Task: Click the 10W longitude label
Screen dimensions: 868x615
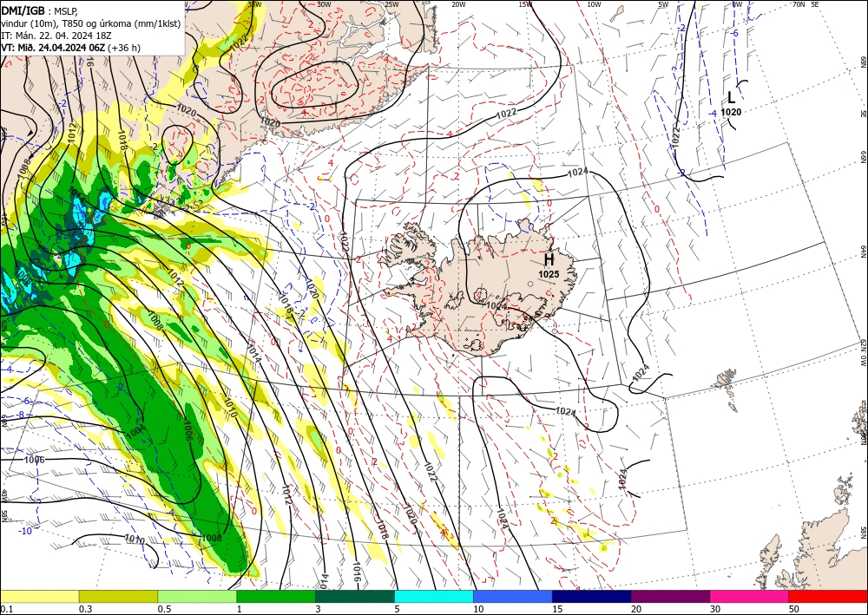Action: point(594,4)
